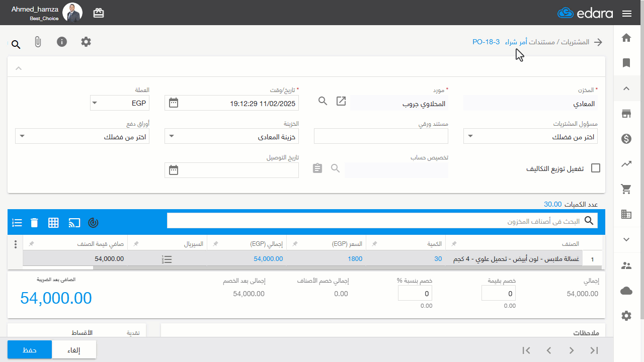Open the gift box icon in header
The width and height of the screenshot is (644, 362).
pyautogui.click(x=99, y=13)
